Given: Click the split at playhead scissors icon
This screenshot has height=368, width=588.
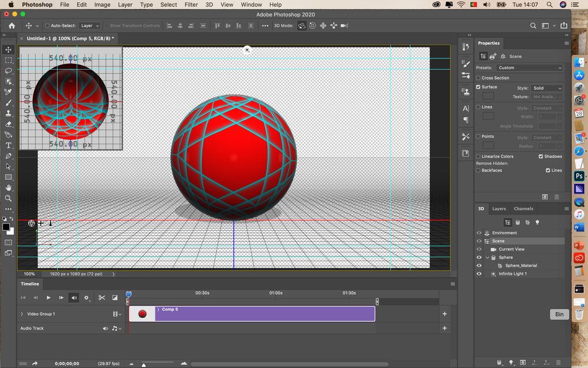Looking at the screenshot, I should (x=101, y=298).
